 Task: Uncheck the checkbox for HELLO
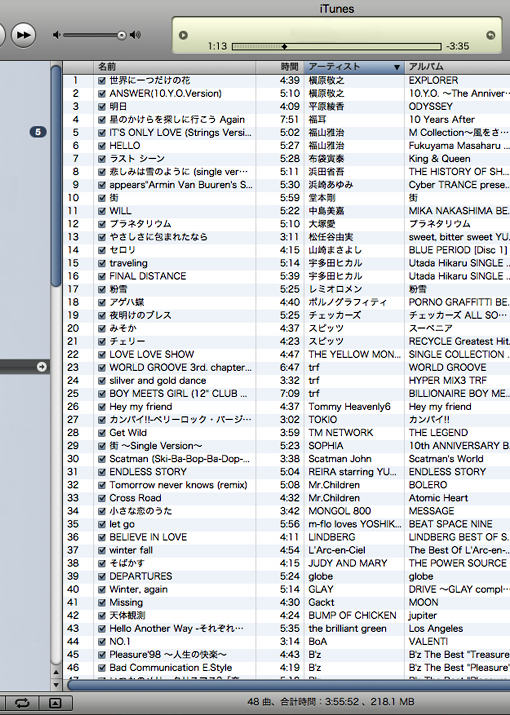click(x=102, y=146)
